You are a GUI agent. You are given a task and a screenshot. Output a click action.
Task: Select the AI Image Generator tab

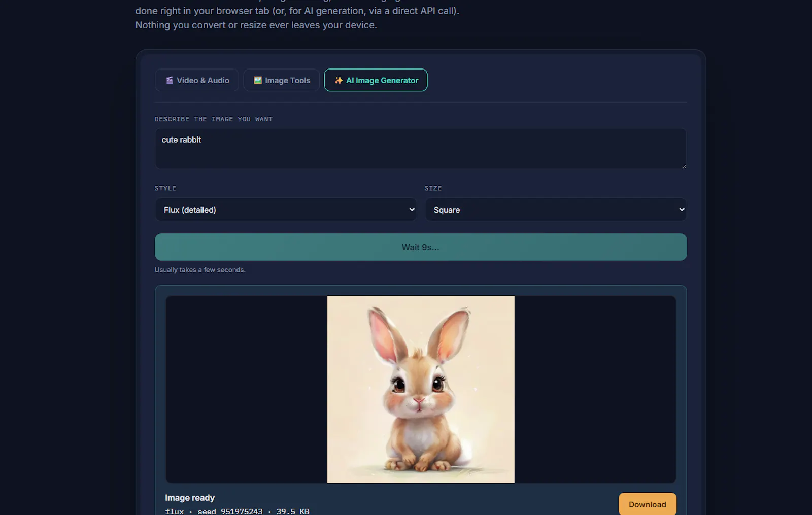tap(376, 80)
